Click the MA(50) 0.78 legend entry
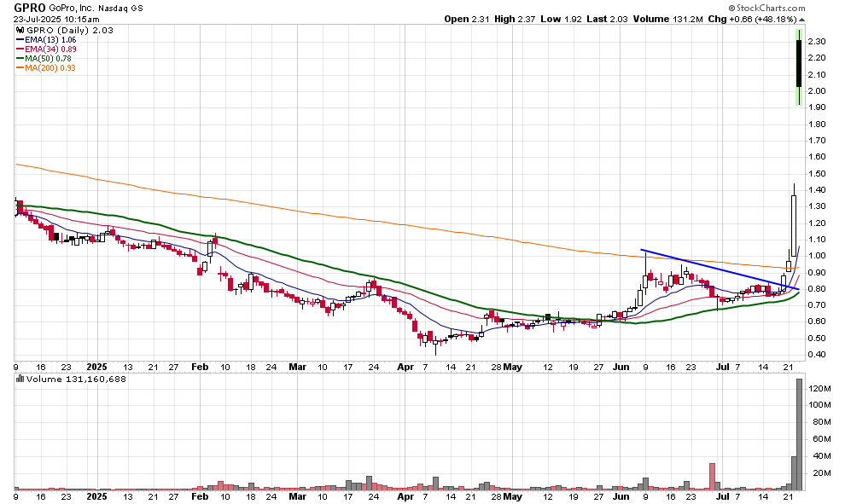Screen dimensions: 845x504 click(x=48, y=58)
